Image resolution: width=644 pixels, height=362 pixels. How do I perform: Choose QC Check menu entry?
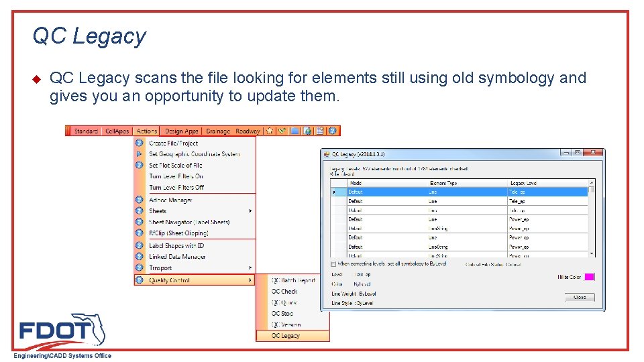point(284,292)
